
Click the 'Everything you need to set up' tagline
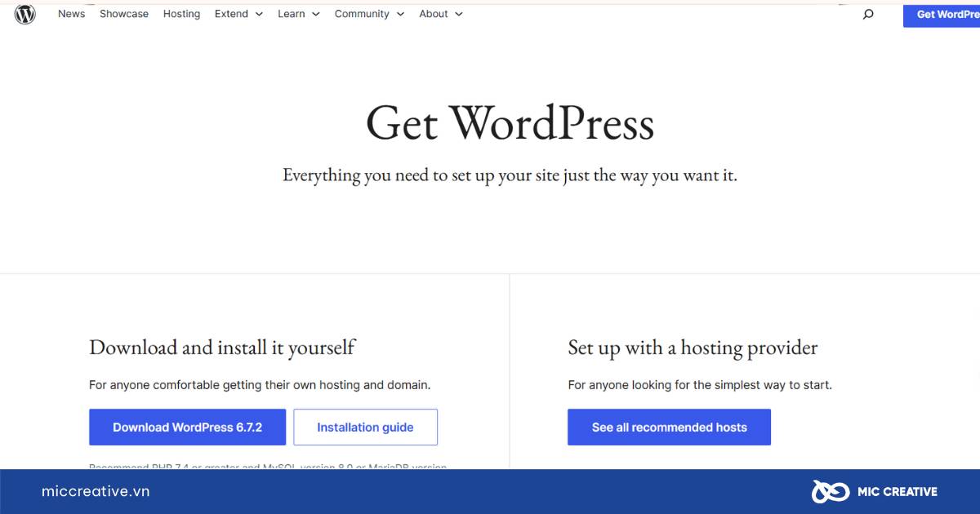pyautogui.click(x=510, y=175)
